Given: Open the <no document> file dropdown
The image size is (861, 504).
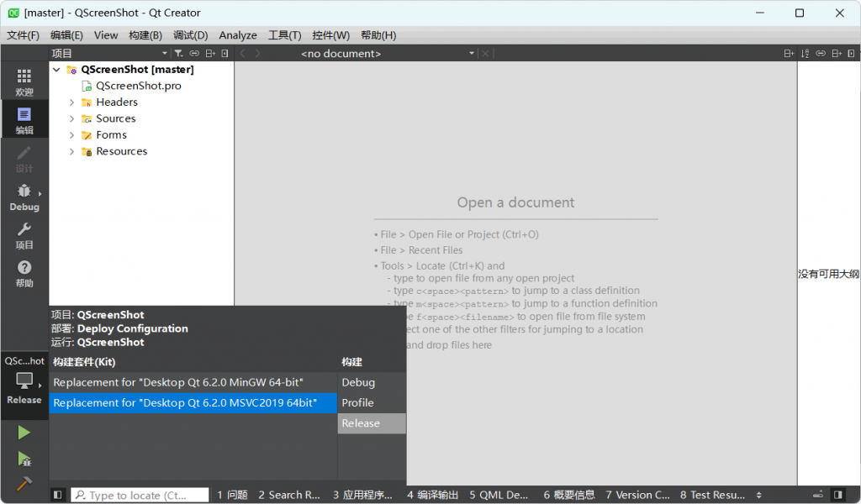Looking at the screenshot, I should (387, 53).
